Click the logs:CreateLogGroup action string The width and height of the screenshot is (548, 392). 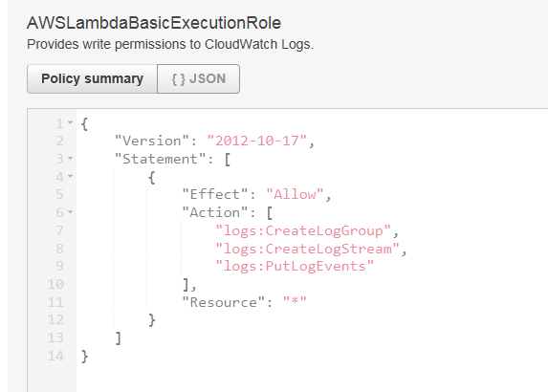(x=303, y=230)
